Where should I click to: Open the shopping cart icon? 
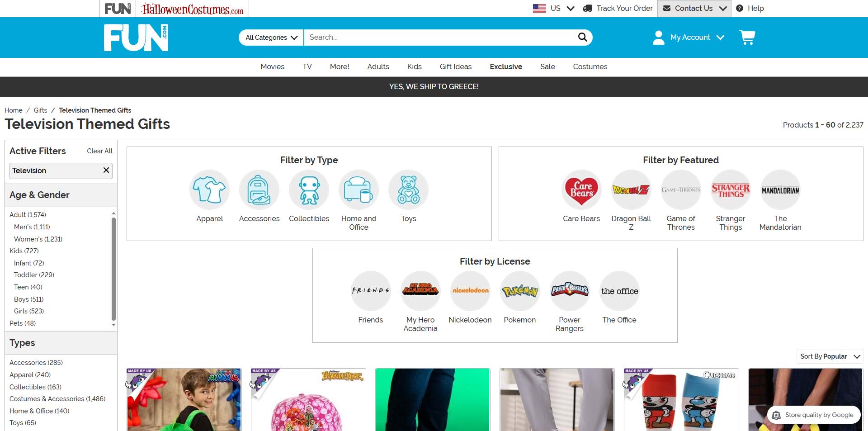pyautogui.click(x=747, y=38)
